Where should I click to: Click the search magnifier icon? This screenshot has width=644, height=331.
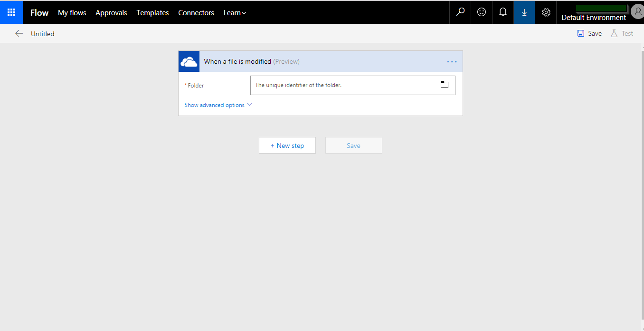[460, 12]
